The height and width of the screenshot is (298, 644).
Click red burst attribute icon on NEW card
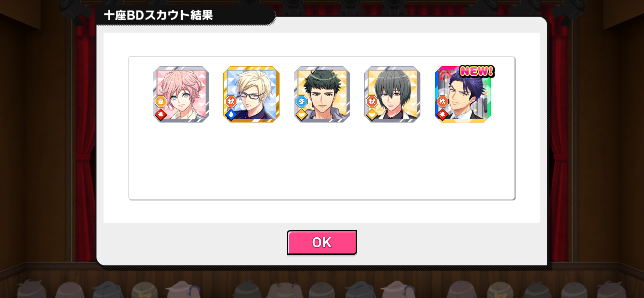443,115
